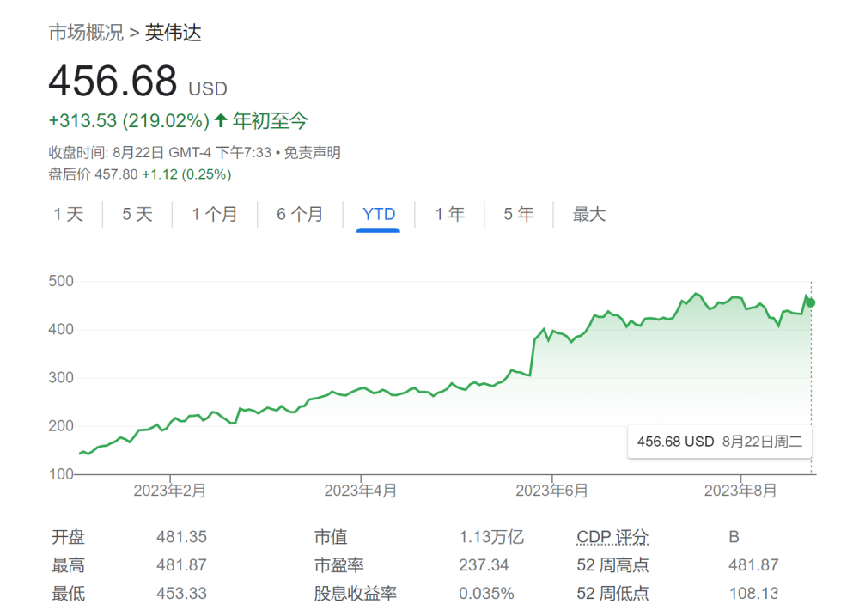Click the 500 y-axis label
The width and height of the screenshot is (859, 616).
[61, 281]
